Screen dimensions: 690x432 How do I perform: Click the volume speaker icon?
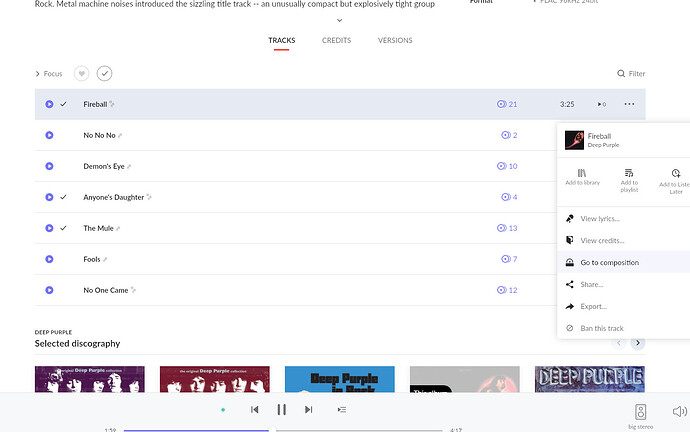(679, 411)
